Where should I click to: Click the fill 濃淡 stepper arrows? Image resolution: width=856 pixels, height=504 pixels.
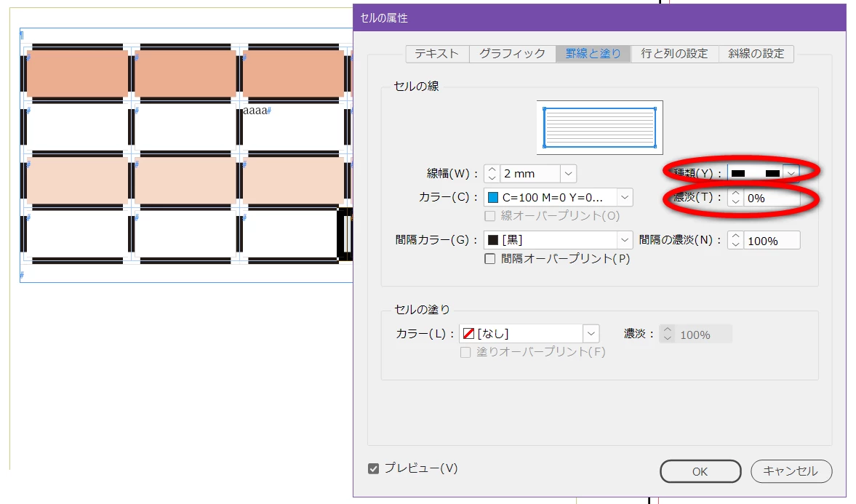[x=667, y=334]
